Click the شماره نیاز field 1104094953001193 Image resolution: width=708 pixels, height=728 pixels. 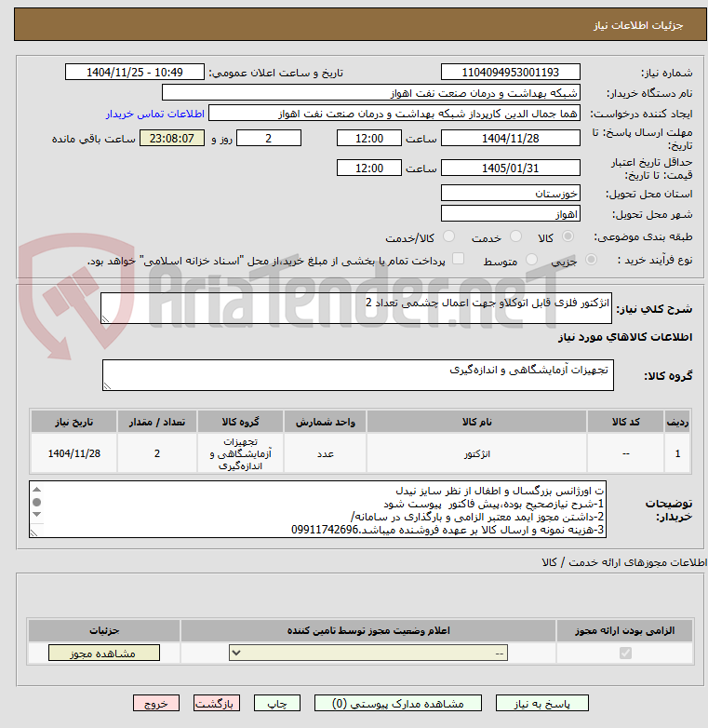click(511, 73)
